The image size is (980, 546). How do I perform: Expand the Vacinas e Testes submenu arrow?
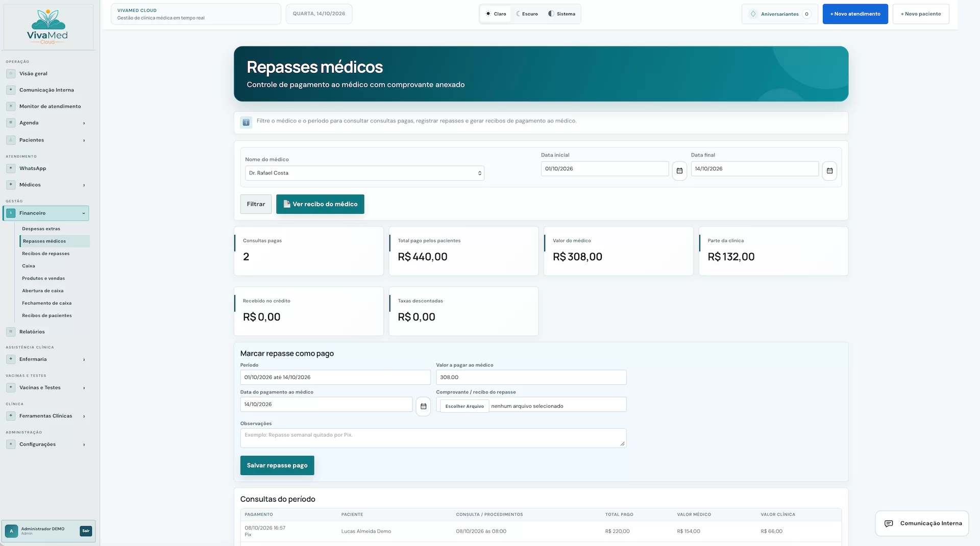point(84,388)
